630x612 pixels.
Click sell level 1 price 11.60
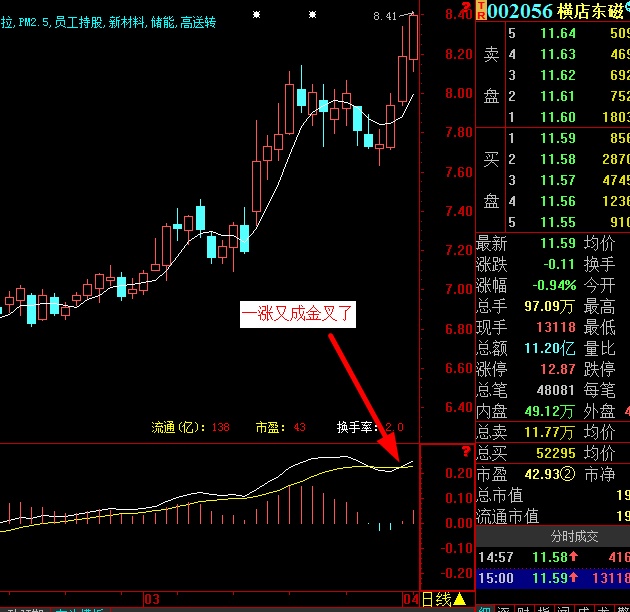(557, 118)
